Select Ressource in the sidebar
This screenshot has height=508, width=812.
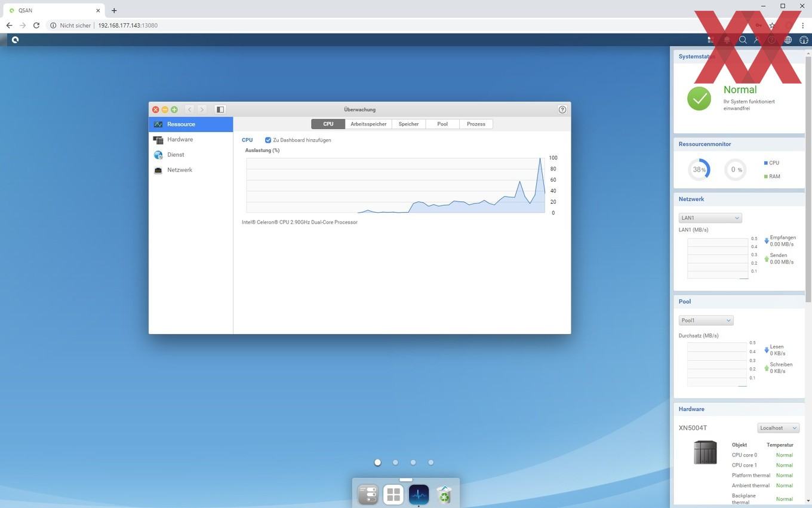coord(190,124)
